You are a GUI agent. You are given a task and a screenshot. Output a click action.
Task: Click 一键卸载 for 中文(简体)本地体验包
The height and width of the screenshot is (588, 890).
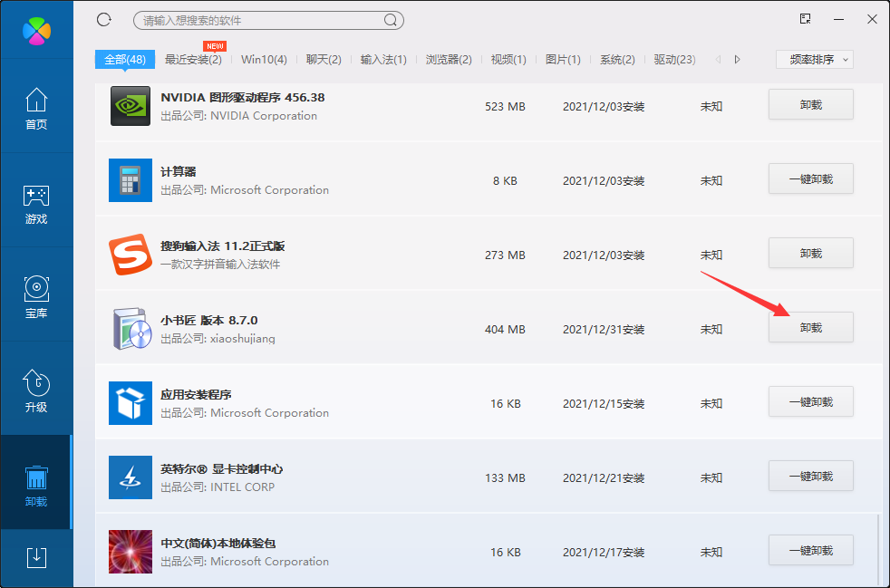811,551
